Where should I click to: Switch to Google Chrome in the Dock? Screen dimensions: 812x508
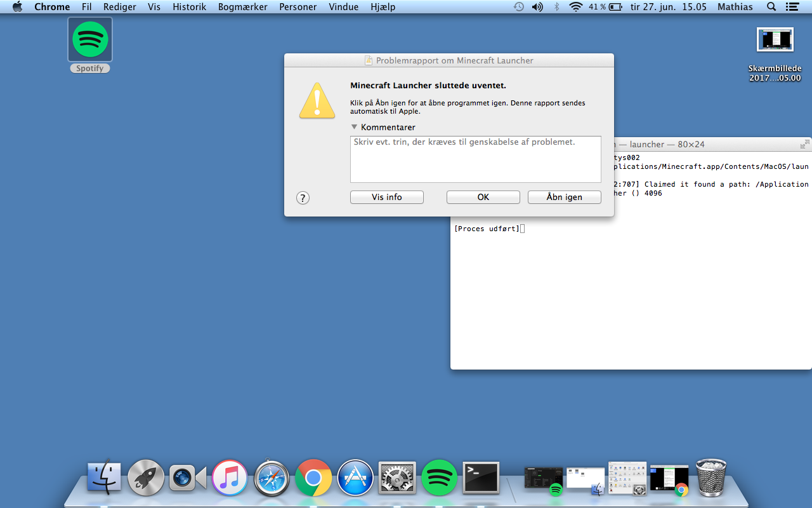313,478
